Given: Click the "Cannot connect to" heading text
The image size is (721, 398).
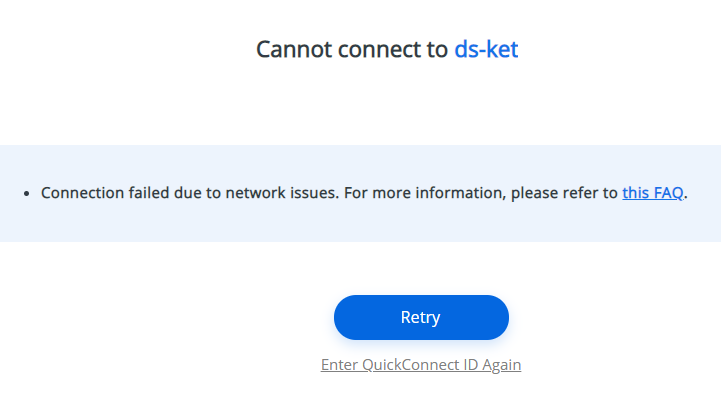Looking at the screenshot, I should 352,49.
